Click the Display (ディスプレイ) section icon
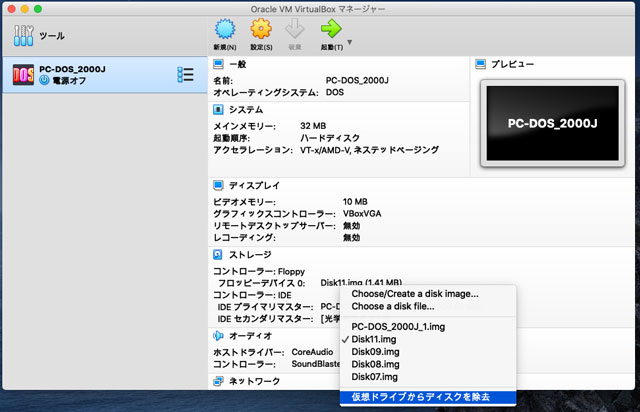Screen dimensions: 640x412 218,185
